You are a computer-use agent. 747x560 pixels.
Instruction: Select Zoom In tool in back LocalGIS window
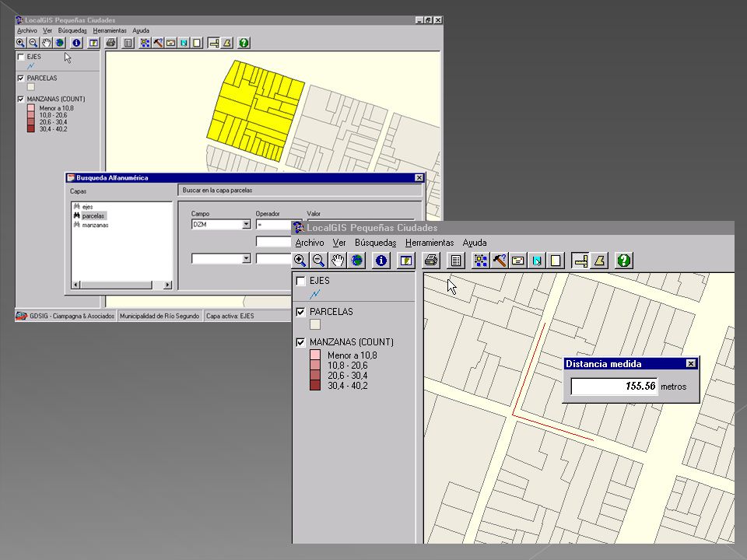20,43
